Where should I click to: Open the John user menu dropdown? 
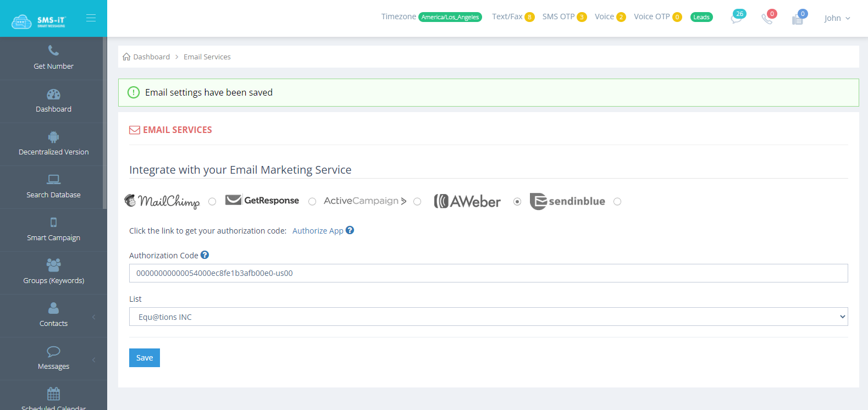(x=837, y=18)
